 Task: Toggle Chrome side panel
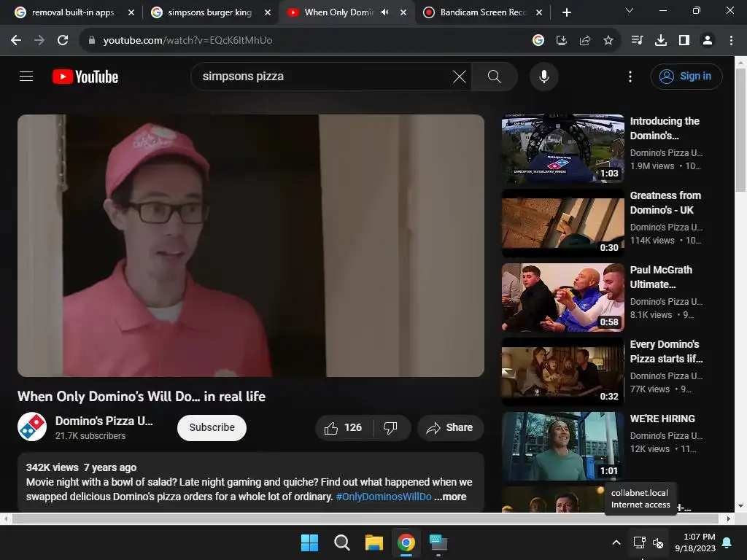684,41
